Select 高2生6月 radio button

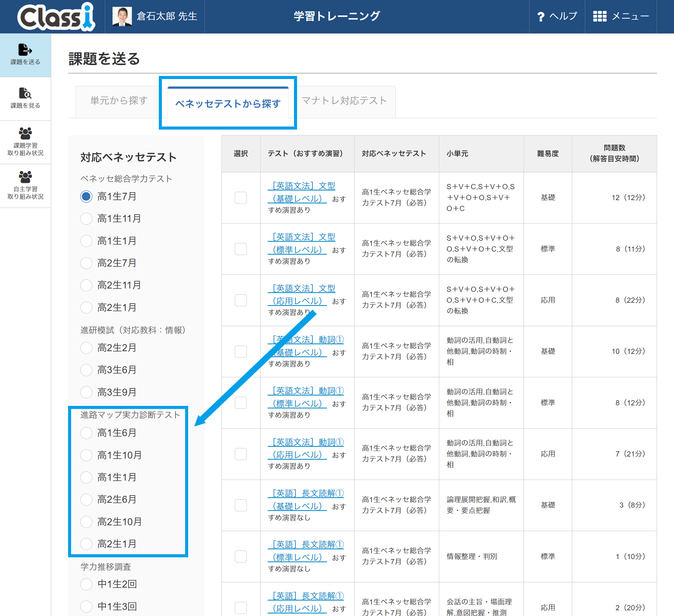pos(86,499)
